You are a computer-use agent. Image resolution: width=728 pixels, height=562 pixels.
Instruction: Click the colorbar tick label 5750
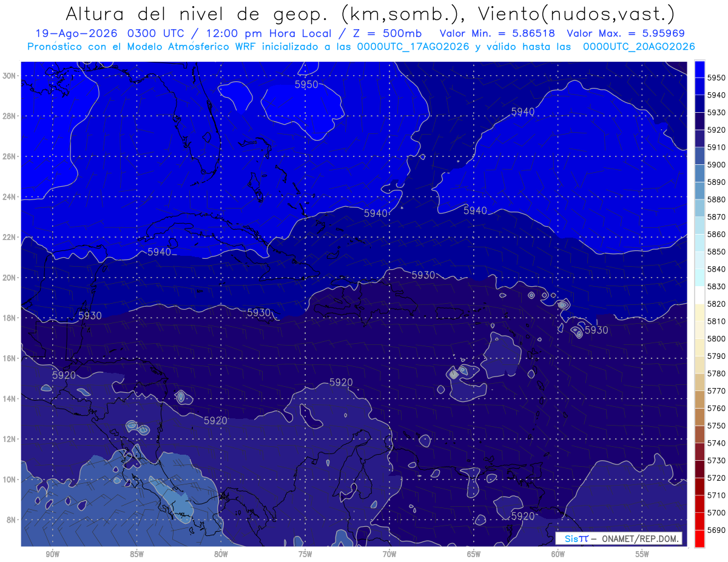click(716, 426)
